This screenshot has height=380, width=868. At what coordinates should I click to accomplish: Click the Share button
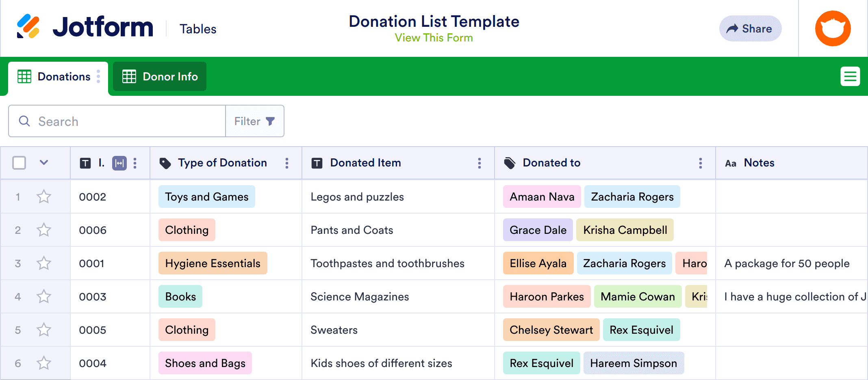point(750,29)
